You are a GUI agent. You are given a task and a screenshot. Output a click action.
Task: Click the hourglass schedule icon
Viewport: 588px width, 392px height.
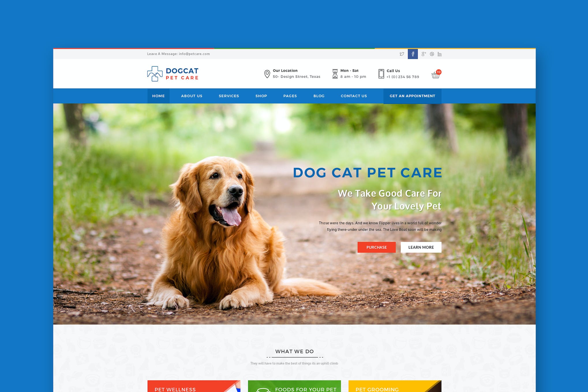[x=335, y=74]
